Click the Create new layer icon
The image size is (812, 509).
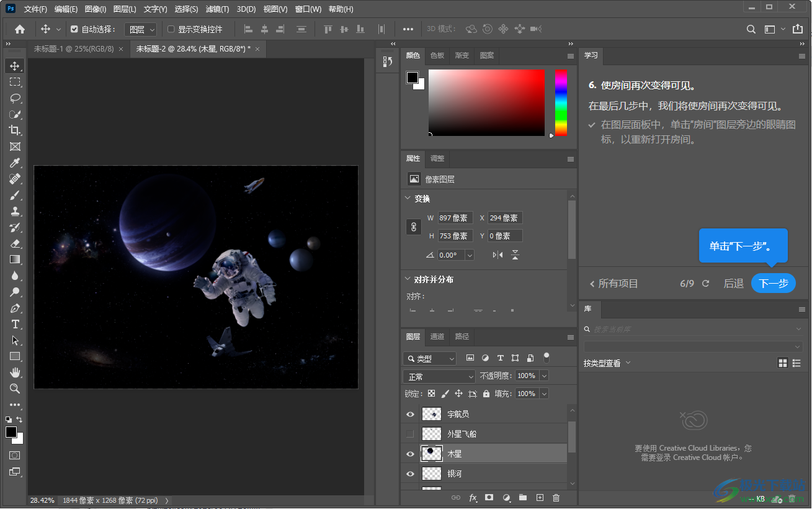(539, 497)
